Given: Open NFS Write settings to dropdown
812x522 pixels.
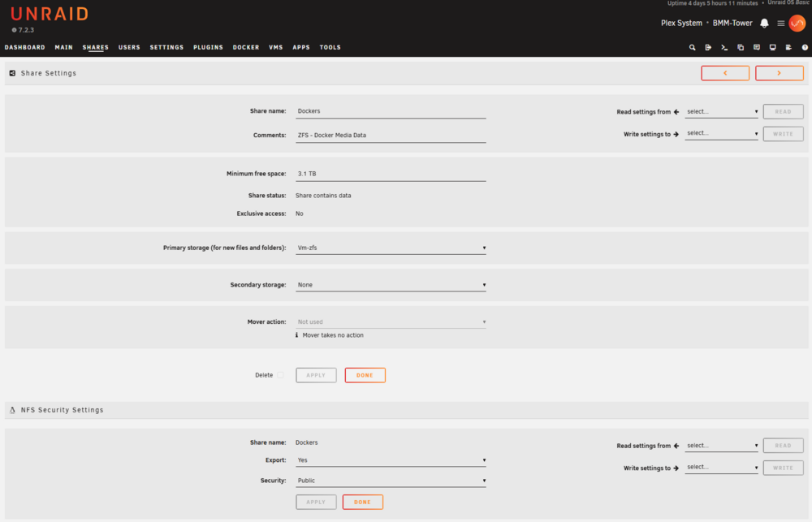Looking at the screenshot, I should pos(721,467).
